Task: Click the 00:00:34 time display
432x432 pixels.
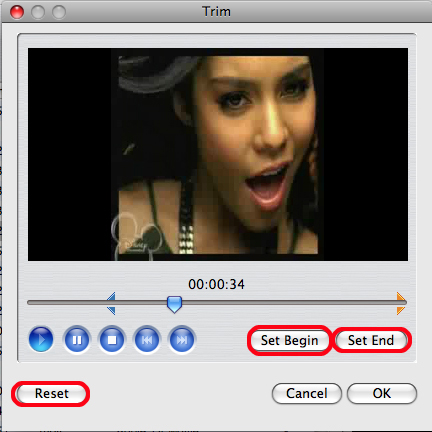Action: click(216, 284)
